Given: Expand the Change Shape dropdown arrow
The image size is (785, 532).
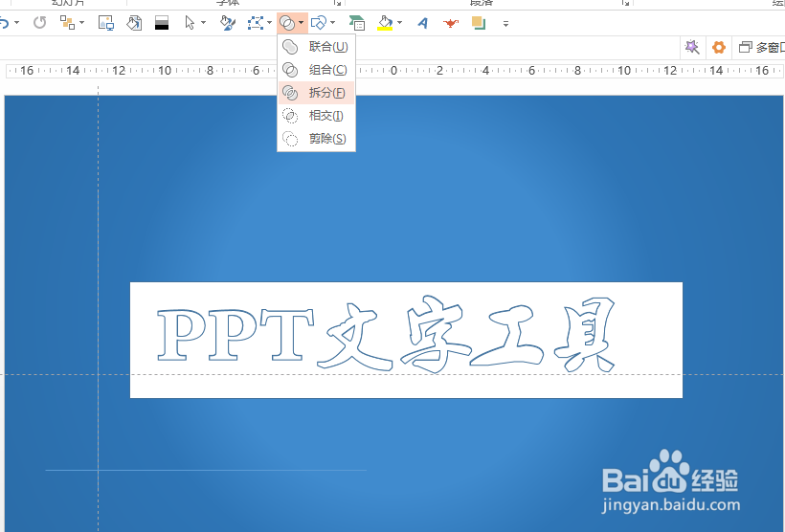Looking at the screenshot, I should [332, 23].
